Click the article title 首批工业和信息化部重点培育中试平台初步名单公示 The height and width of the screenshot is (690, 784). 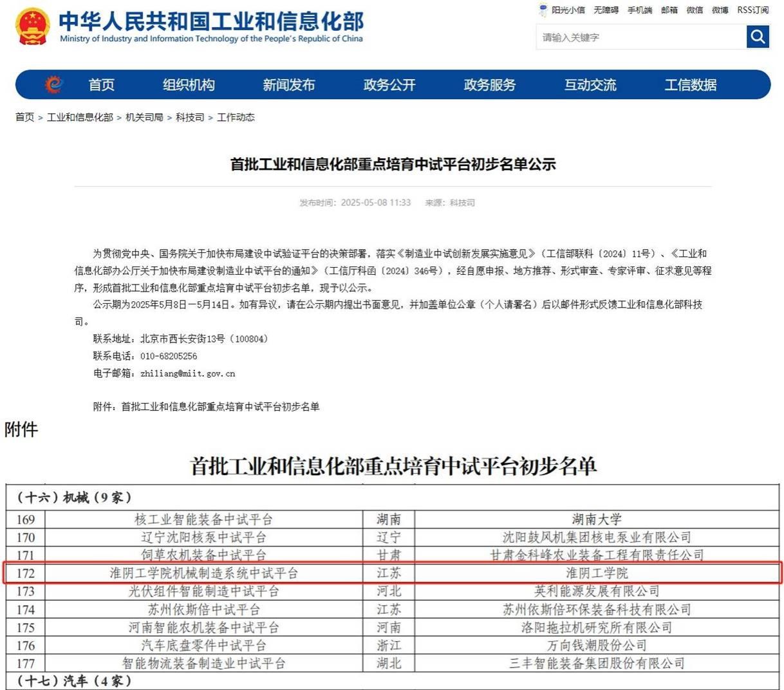pyautogui.click(x=393, y=164)
